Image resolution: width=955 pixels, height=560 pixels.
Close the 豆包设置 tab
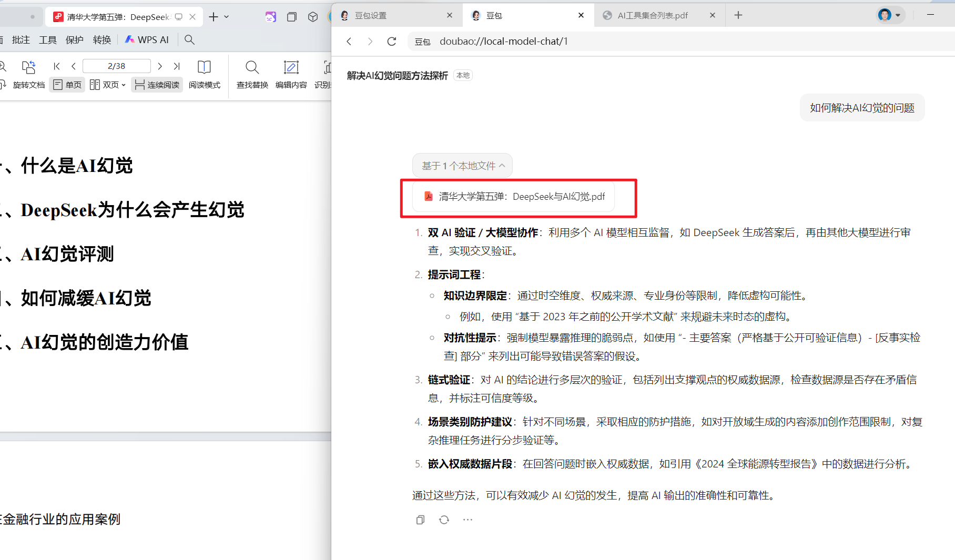[450, 15]
